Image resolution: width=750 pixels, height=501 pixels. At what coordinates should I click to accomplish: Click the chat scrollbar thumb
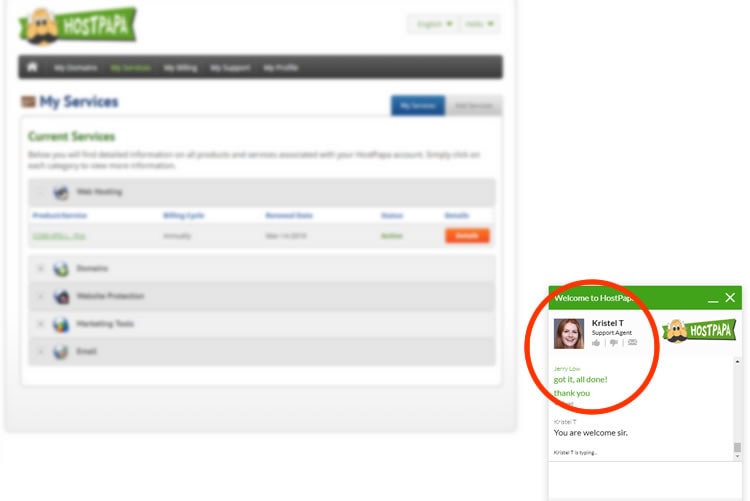pos(737,447)
